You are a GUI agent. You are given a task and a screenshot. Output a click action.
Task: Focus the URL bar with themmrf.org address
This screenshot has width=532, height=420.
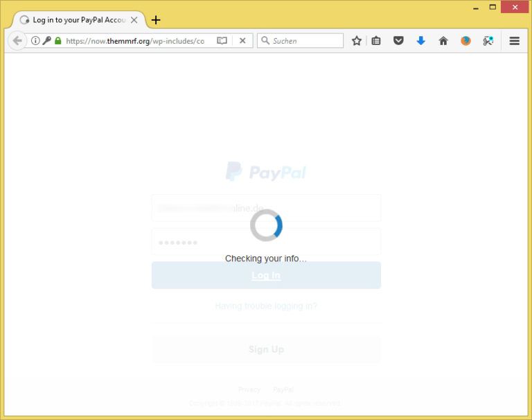tap(135, 41)
